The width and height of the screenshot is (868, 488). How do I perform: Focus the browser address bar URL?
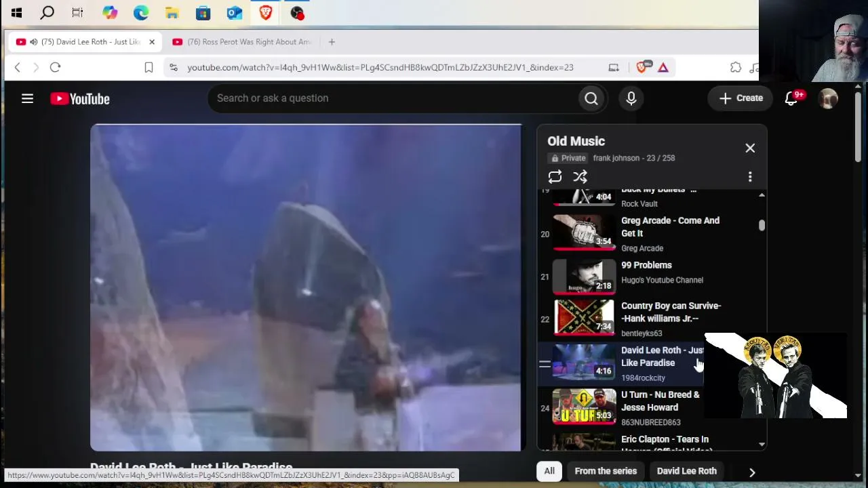(x=380, y=67)
